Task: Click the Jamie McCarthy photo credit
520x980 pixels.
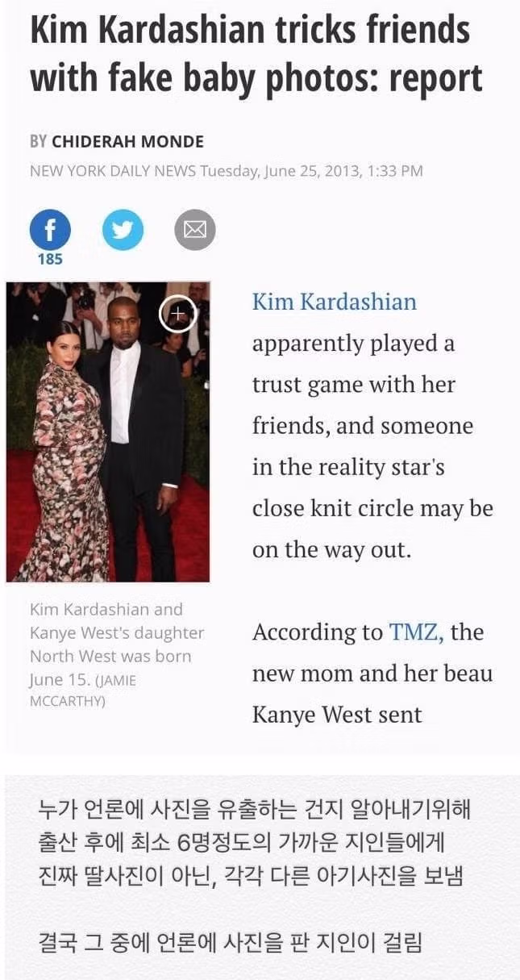Action: pos(83,690)
